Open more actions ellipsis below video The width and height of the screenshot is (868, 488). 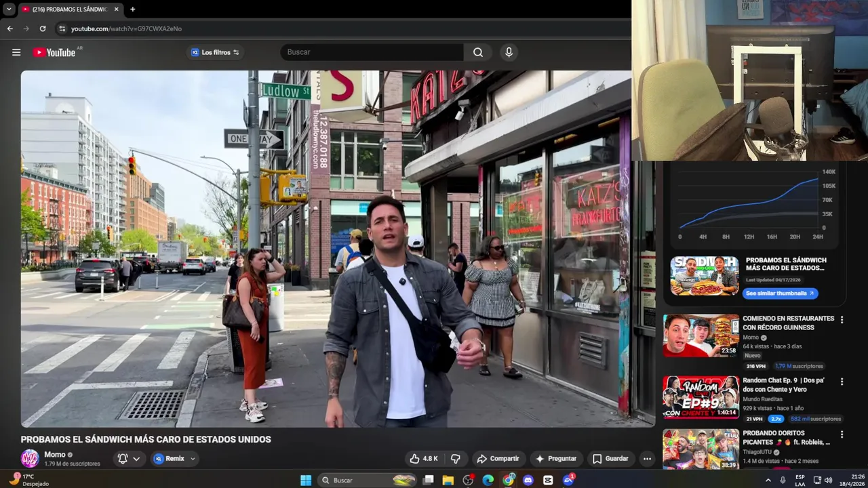click(647, 459)
